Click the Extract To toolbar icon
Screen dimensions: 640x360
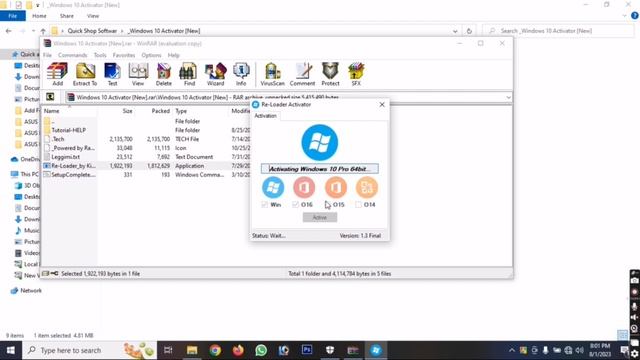coord(85,74)
